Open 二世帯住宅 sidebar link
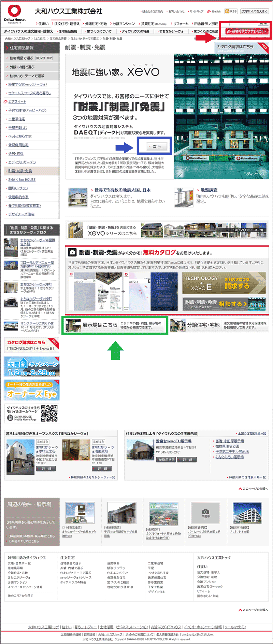The image size is (273, 644). (17, 119)
